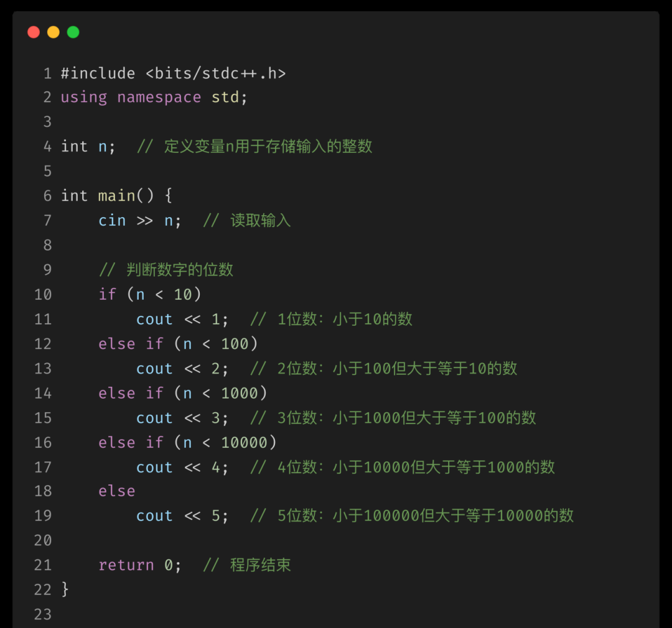The width and height of the screenshot is (672, 628).
Task: Click the 'using namespace std' line
Action: pyautogui.click(x=154, y=97)
